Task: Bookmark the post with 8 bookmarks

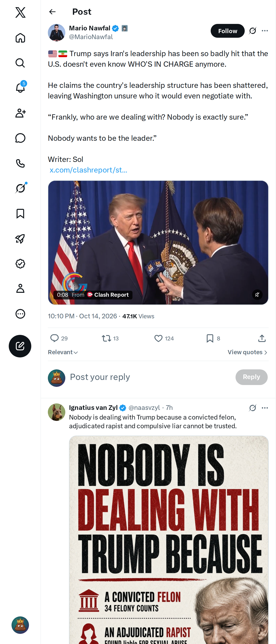Action: (213, 338)
